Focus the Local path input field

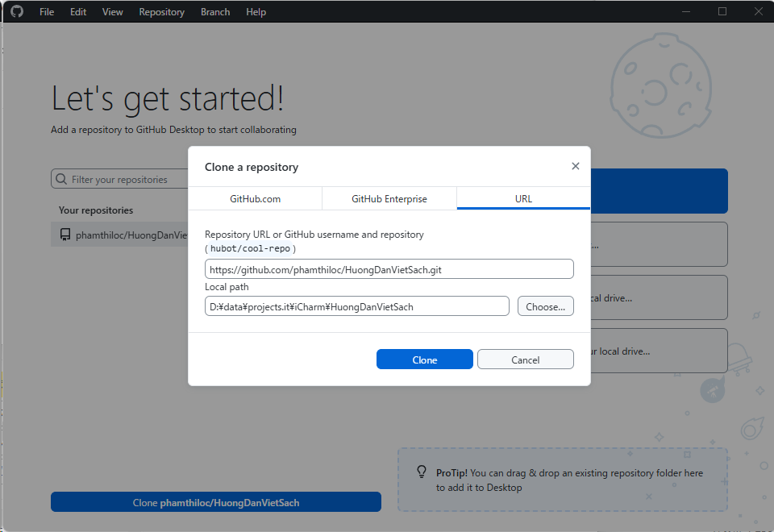click(x=357, y=306)
